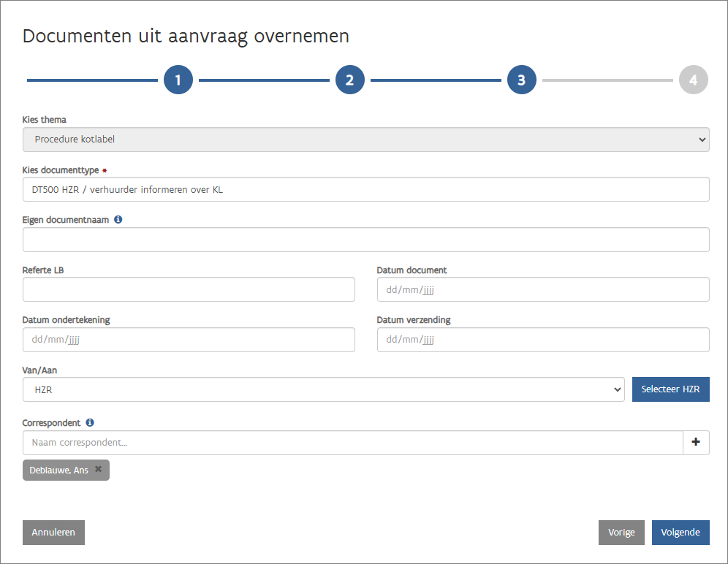
Task: Jump to wizard step 2 circle
Action: (x=350, y=80)
